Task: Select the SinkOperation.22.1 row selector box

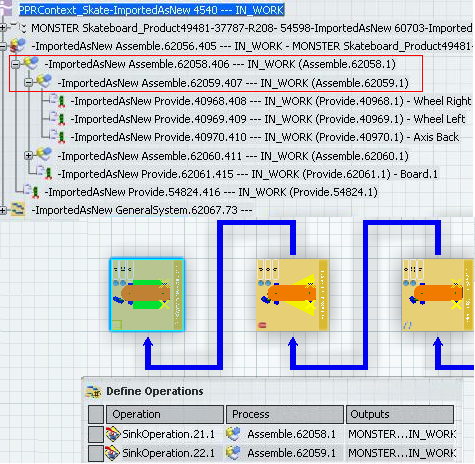Action: coord(96,453)
